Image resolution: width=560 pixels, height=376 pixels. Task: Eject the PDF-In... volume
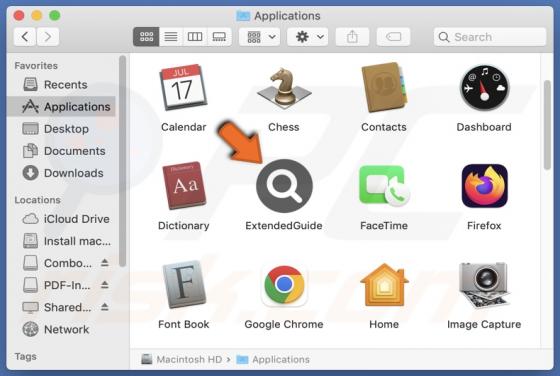(x=104, y=285)
